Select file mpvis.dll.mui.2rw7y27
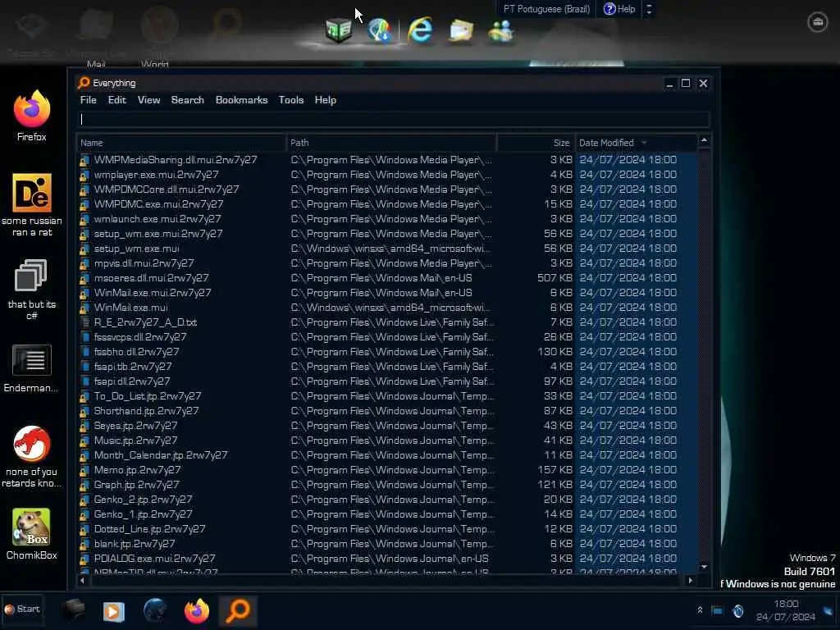The image size is (840, 630). pyautogui.click(x=144, y=263)
